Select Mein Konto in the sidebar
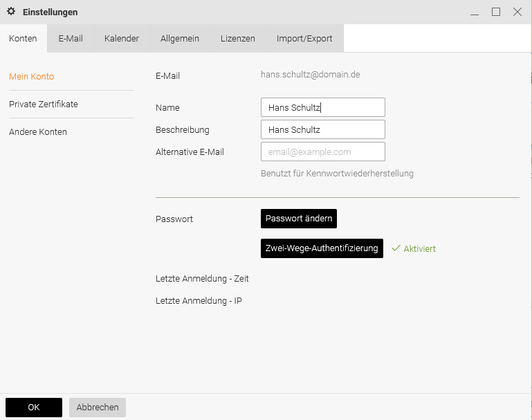The width and height of the screenshot is (532, 420). [32, 77]
